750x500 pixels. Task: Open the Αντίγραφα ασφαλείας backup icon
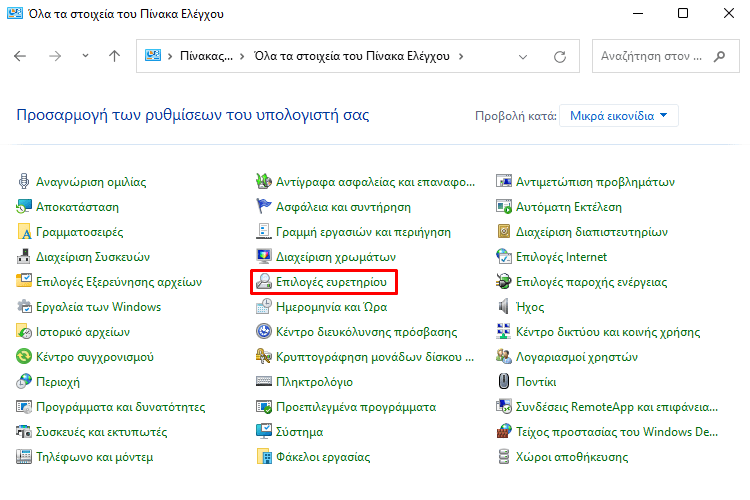coord(264,182)
